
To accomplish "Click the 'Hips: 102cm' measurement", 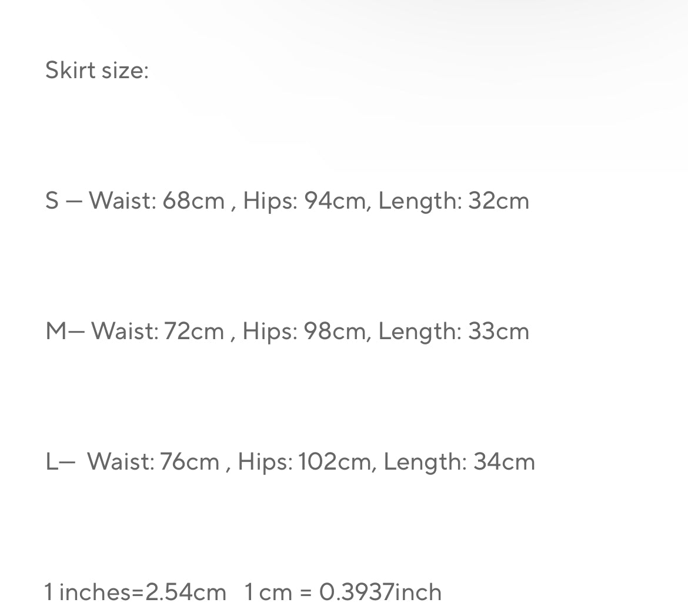I will tap(305, 461).
